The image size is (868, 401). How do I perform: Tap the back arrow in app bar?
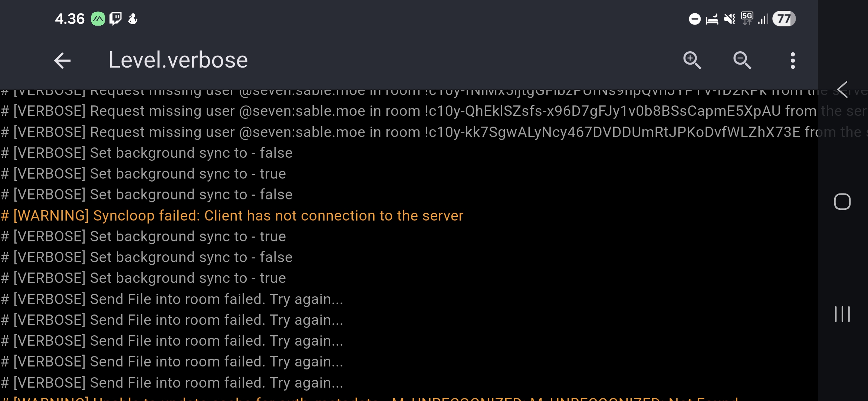(62, 61)
